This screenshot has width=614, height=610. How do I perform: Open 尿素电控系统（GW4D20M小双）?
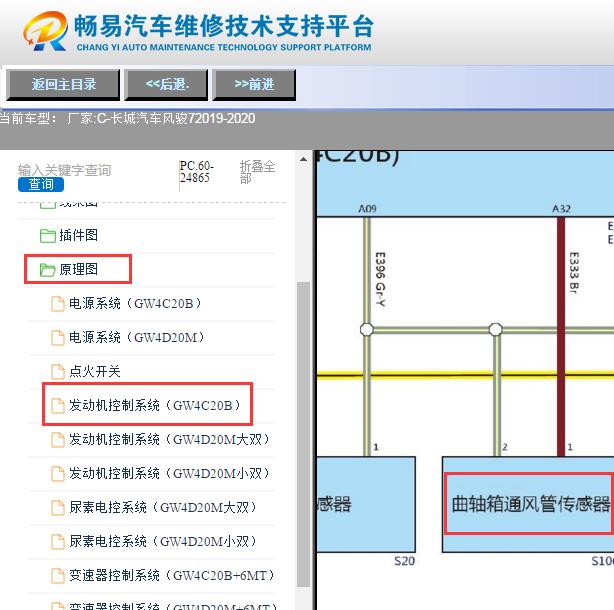pos(163,541)
